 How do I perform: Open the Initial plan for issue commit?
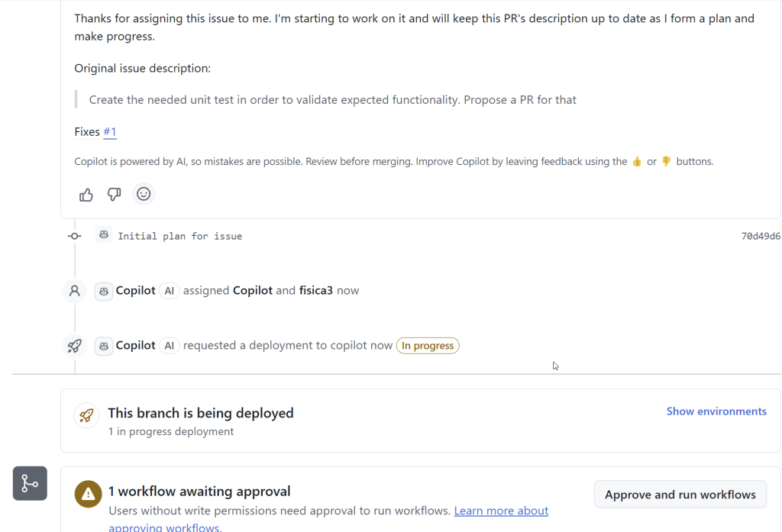point(180,237)
